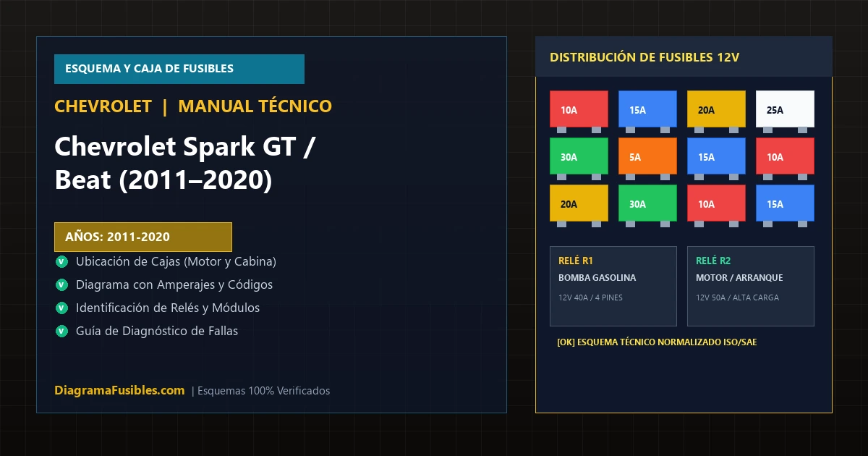Select the green 30A fuse in the middle row

(x=579, y=156)
